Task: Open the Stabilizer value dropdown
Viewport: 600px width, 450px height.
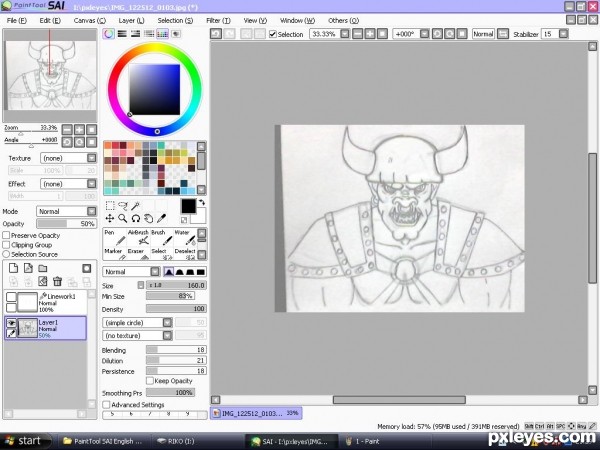Action: click(x=563, y=34)
